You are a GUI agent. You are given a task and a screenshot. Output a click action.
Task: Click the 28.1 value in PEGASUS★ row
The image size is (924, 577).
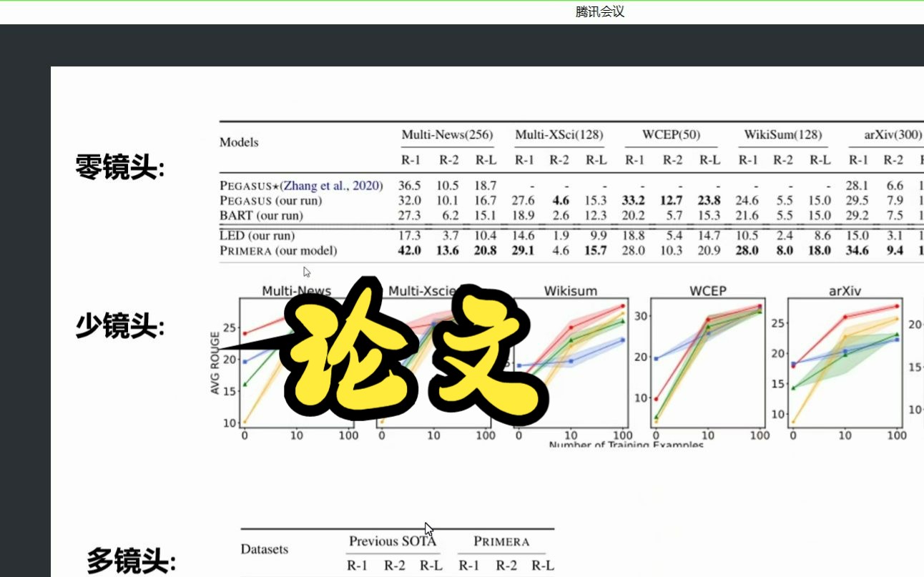(x=857, y=186)
